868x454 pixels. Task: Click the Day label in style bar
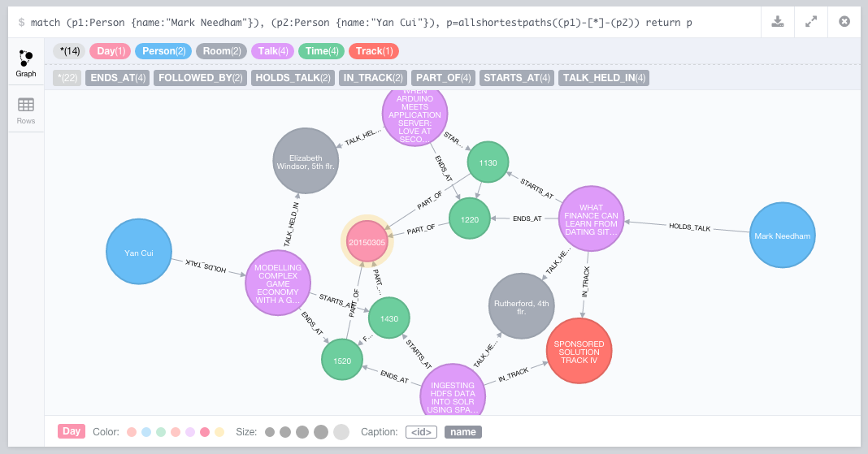(x=72, y=432)
